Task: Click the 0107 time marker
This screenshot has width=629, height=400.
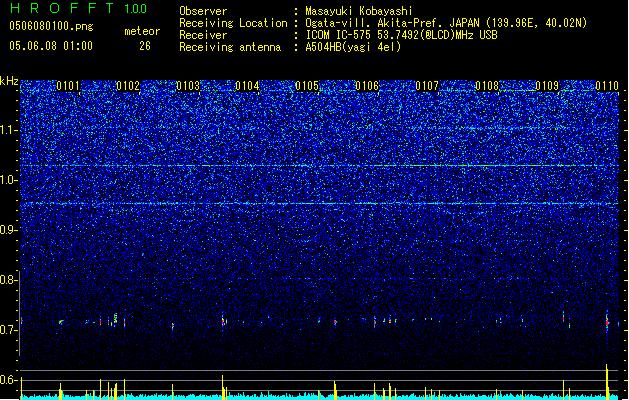Action: [427, 86]
